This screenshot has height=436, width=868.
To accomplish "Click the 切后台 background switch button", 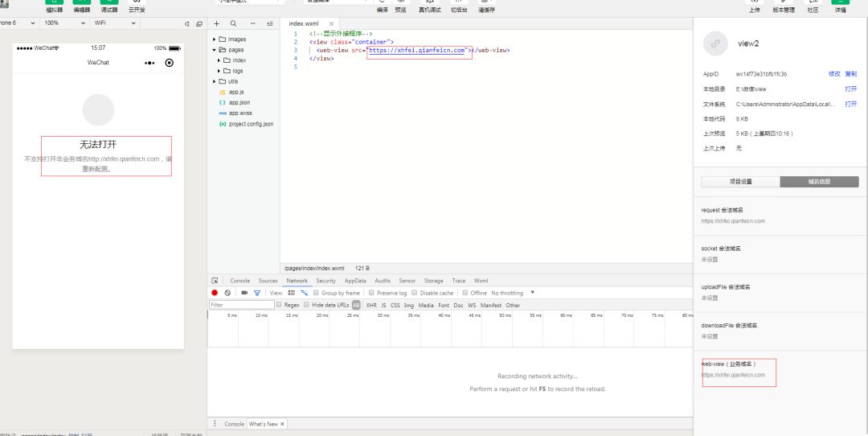I will tap(459, 6).
